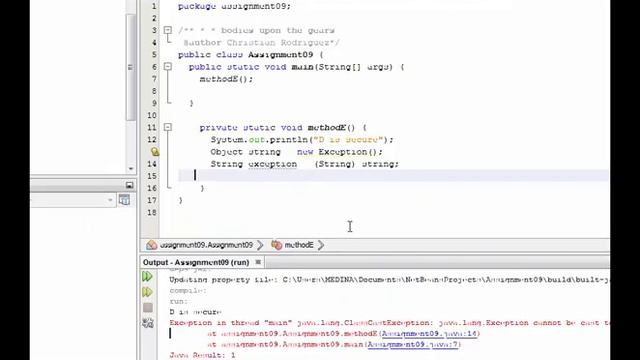Click 'Object string = new Exception();' line
The height and width of the screenshot is (360, 640).
pyautogui.click(x=297, y=152)
